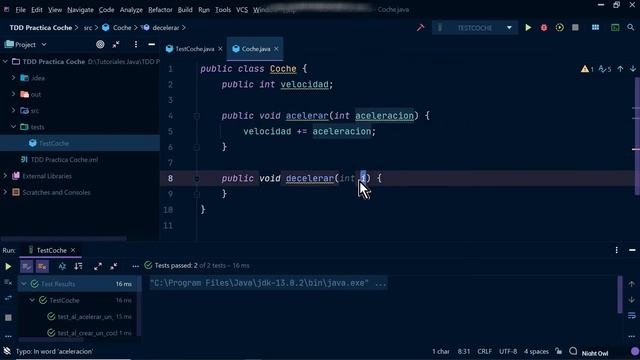Expand the src folder
The image size is (640, 360).
click(13, 110)
